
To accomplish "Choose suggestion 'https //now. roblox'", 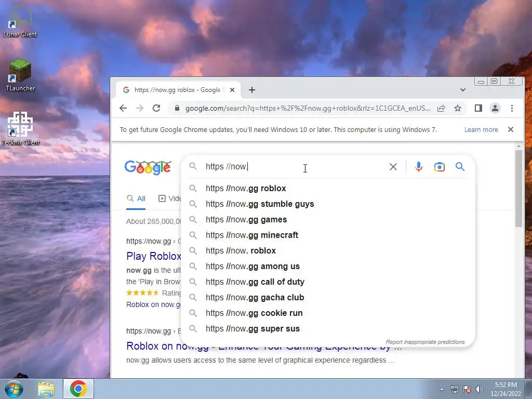I will [328, 251].
